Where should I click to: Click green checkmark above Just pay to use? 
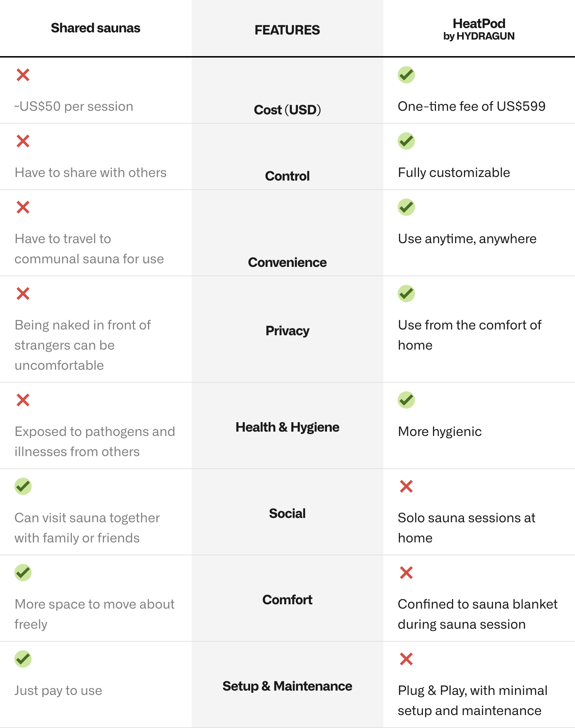[x=23, y=659]
